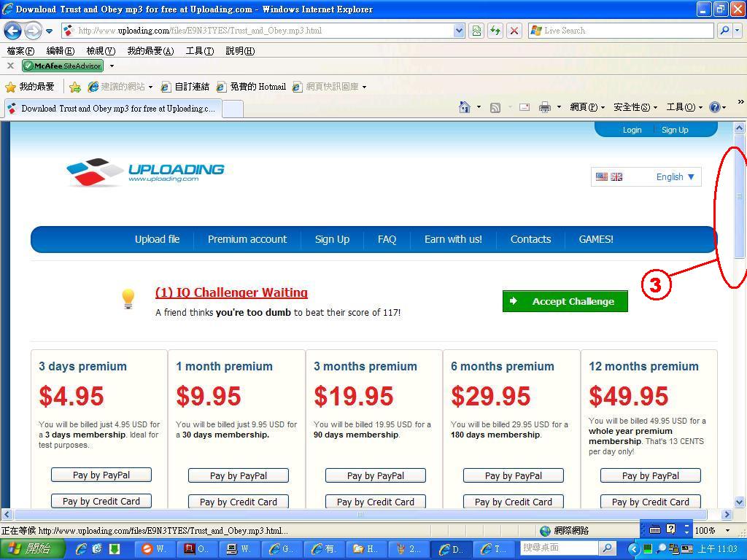Open the 建議的網站 favorites link
Image resolution: width=747 pixels, height=560 pixels.
tap(120, 87)
